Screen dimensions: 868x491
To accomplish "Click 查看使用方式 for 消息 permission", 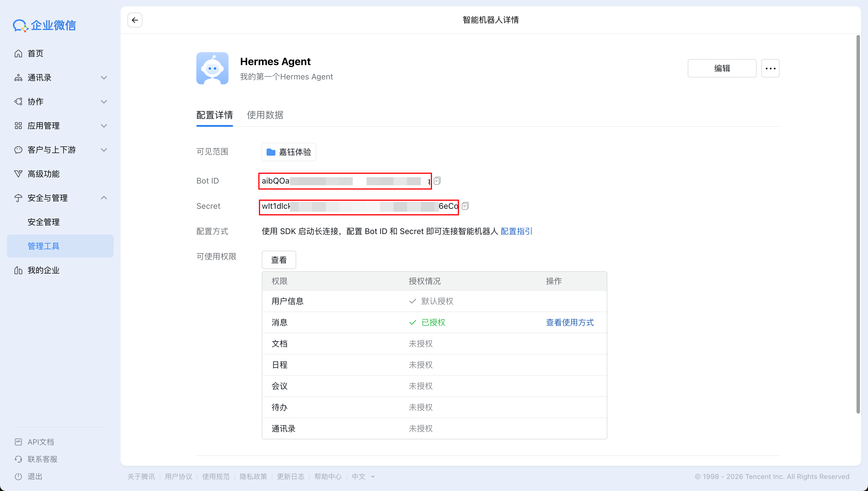I will [569, 322].
